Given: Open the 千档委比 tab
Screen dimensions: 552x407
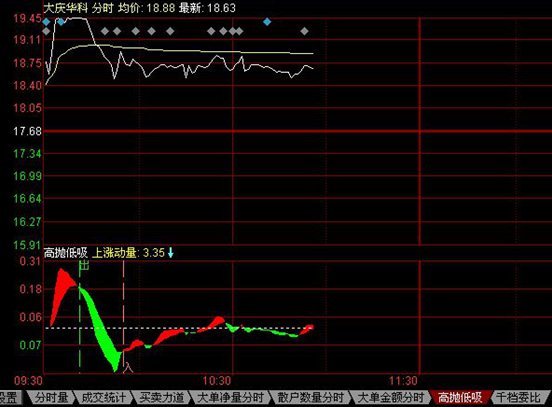Looking at the screenshot, I should (x=518, y=398).
